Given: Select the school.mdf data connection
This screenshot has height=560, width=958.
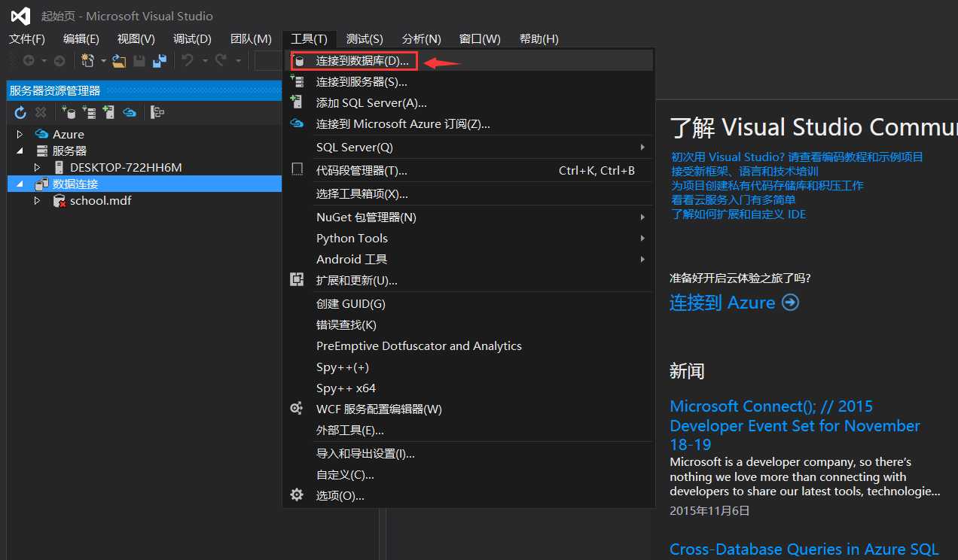Looking at the screenshot, I should tap(101, 201).
